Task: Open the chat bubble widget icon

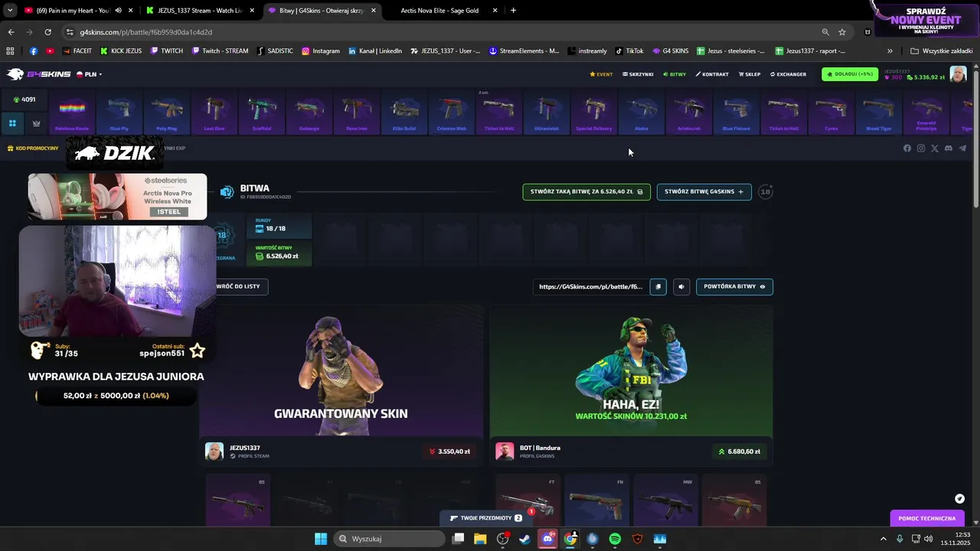Action: [959, 498]
